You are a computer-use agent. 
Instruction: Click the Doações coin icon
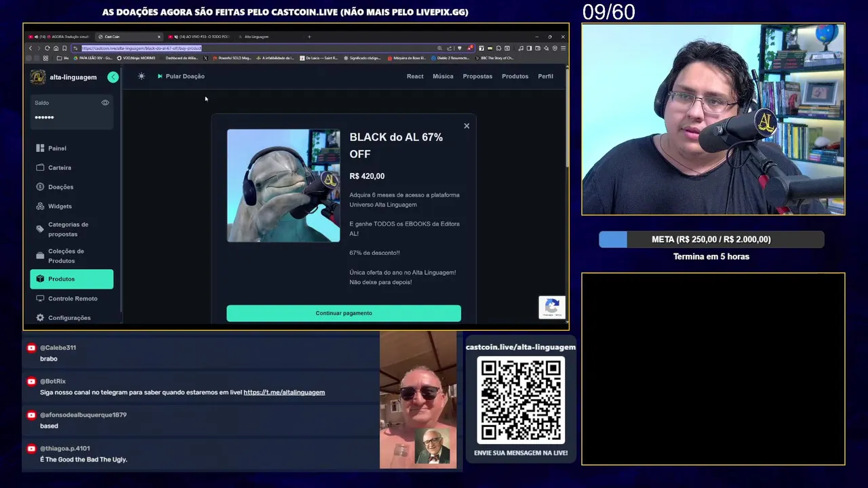[x=40, y=187]
